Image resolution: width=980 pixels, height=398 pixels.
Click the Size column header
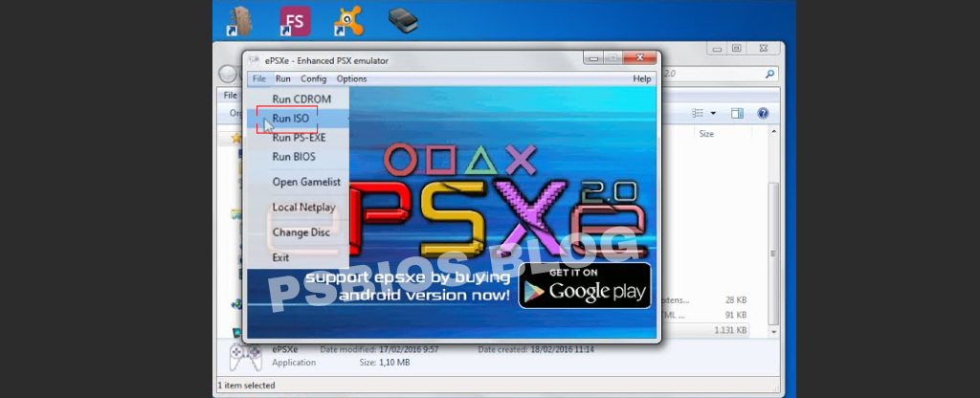[706, 134]
